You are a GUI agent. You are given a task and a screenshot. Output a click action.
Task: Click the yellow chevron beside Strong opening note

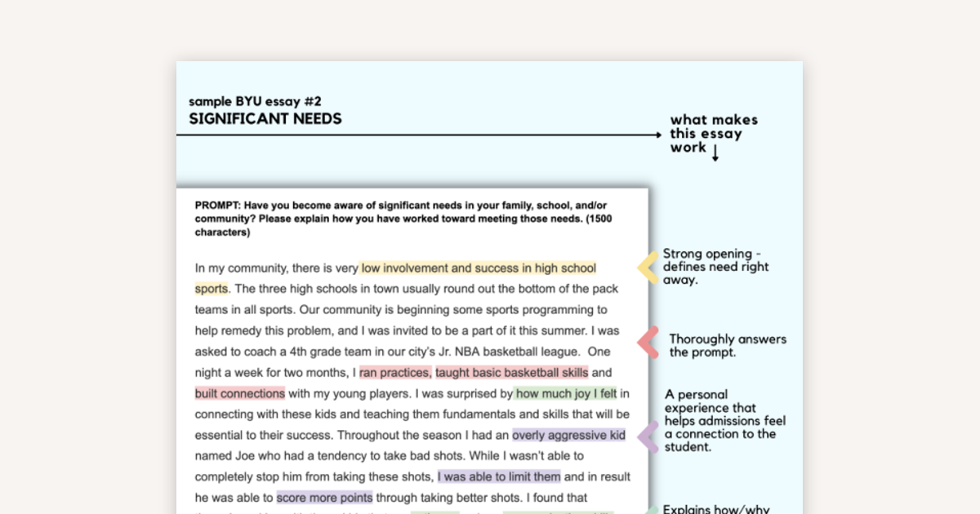[x=648, y=268]
